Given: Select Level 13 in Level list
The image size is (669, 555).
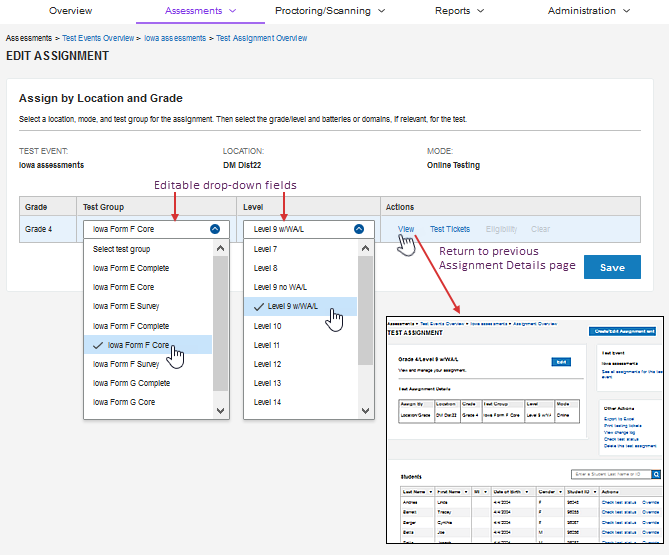Looking at the screenshot, I should tap(301, 383).
